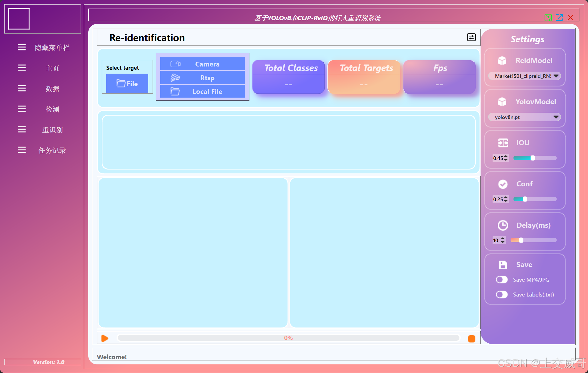This screenshot has height=373, width=588.
Task: Click the hamburger icon next to 隐藏菜单栏
Action: (x=22, y=47)
